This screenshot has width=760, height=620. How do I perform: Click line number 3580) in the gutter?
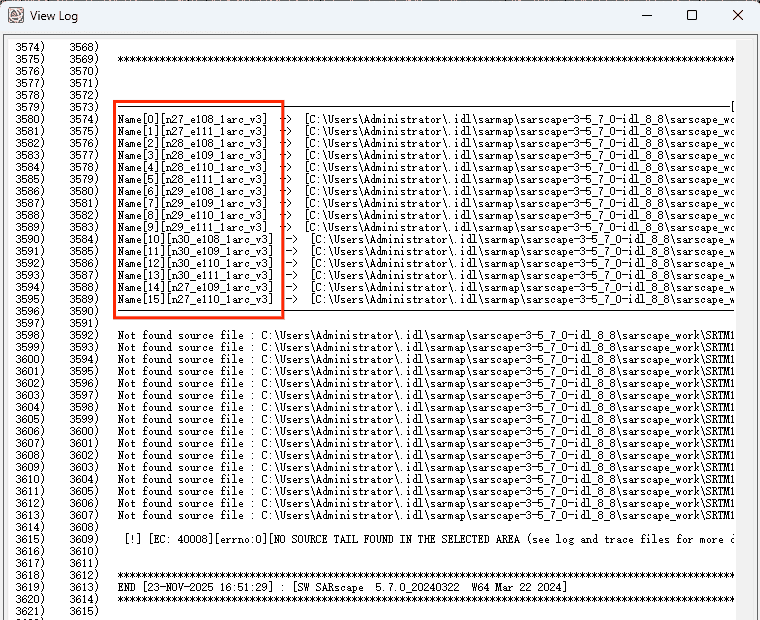tap(29, 119)
